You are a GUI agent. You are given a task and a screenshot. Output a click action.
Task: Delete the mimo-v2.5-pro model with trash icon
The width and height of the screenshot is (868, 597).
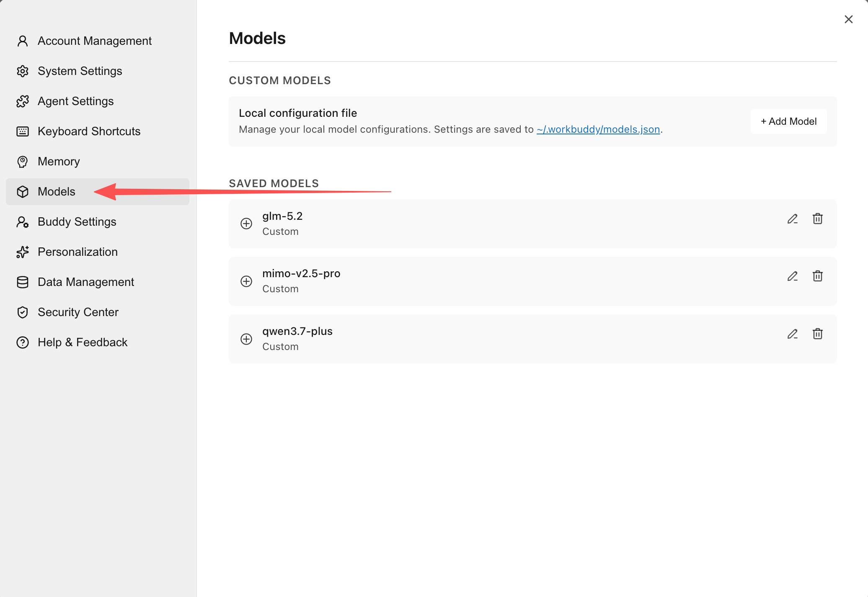pos(818,276)
